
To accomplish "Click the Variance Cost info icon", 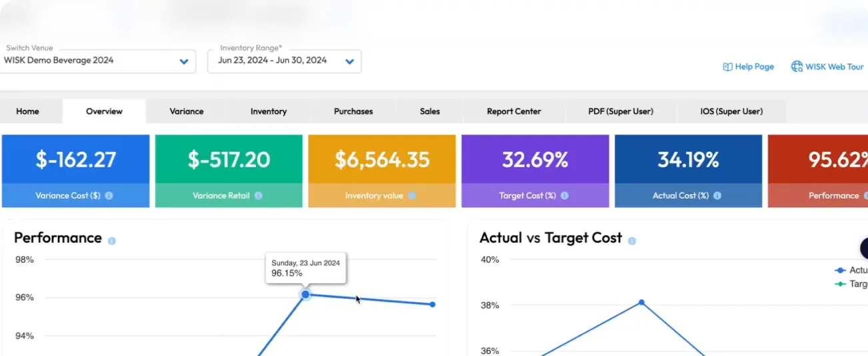I will pos(109,196).
